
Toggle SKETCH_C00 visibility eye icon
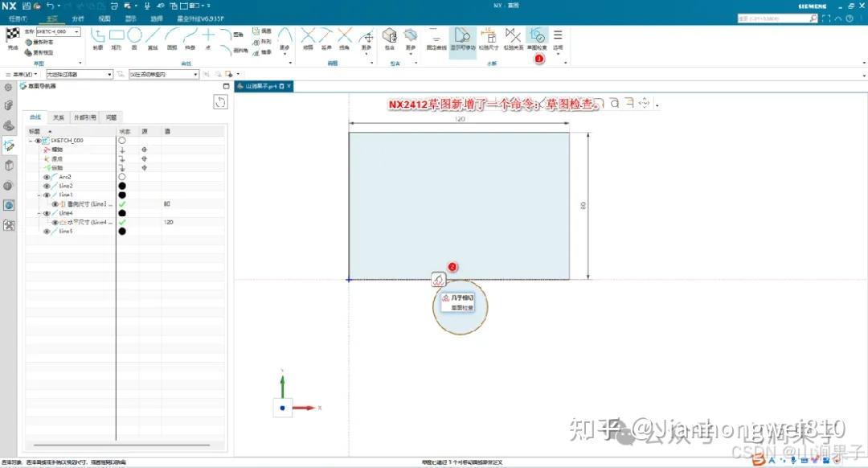pyautogui.click(x=37, y=139)
